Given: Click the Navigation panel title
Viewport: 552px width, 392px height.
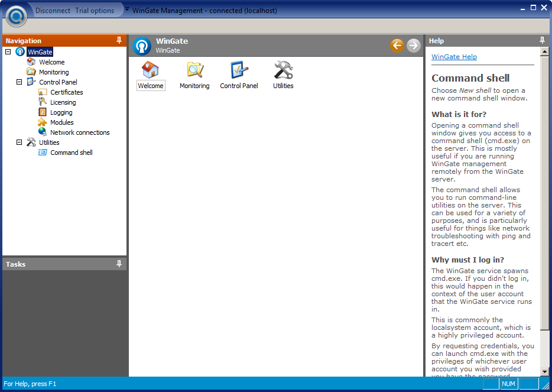Looking at the screenshot, I should 23,41.
